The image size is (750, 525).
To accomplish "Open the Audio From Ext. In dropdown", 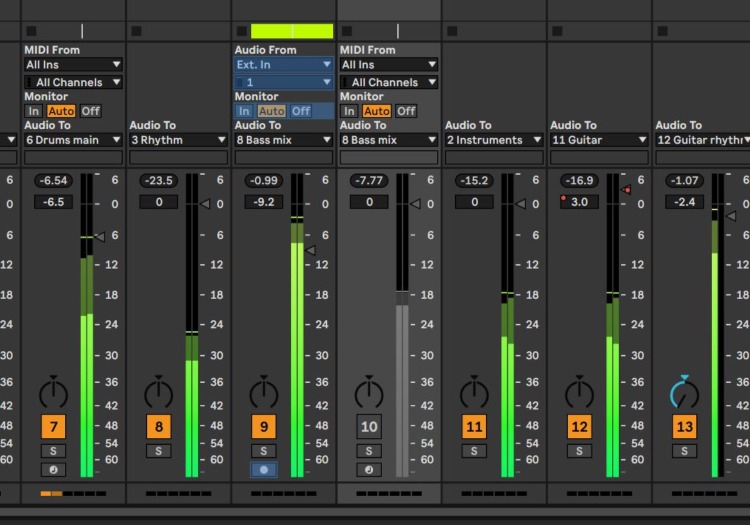I will click(x=284, y=65).
